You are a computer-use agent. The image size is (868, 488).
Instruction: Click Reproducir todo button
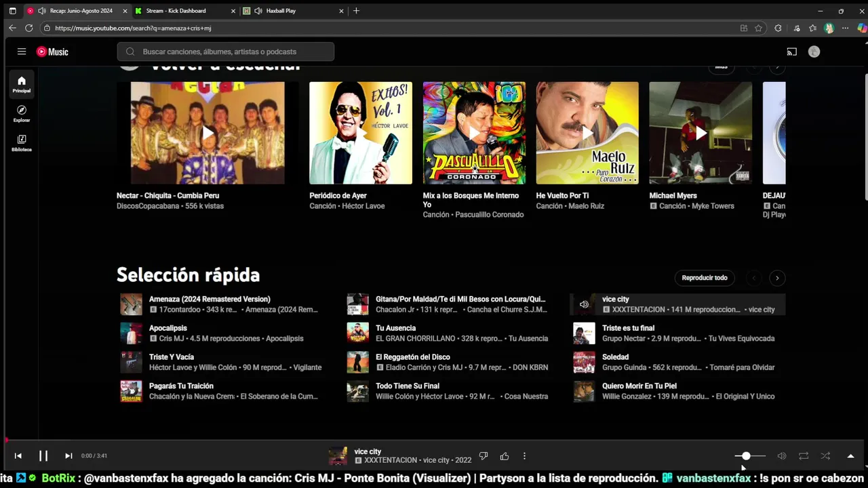[705, 278]
